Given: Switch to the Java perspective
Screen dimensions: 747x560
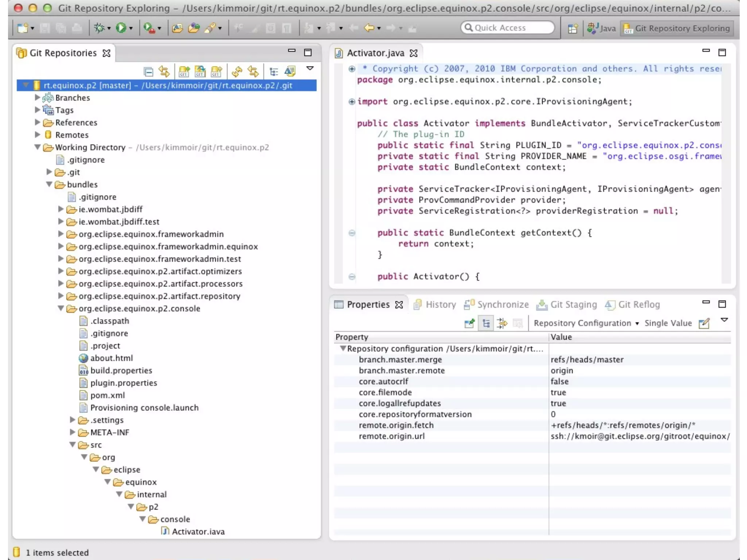Looking at the screenshot, I should point(602,28).
